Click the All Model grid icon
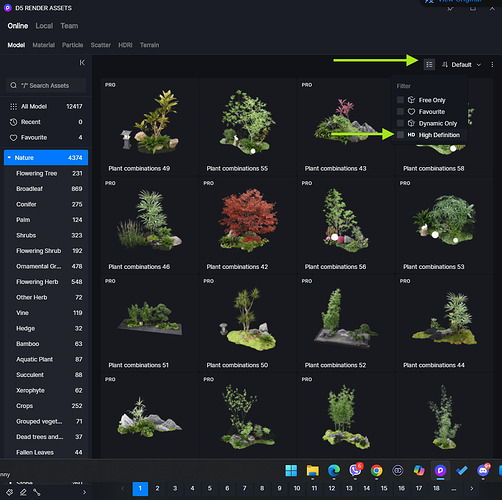Screen dimensions: 502x500 click(13, 107)
